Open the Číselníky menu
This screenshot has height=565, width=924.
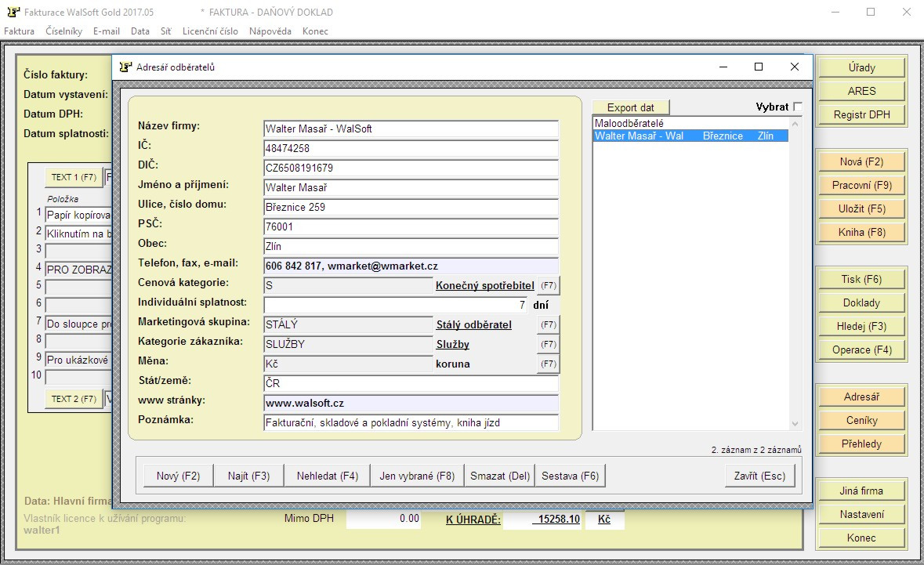(x=63, y=31)
